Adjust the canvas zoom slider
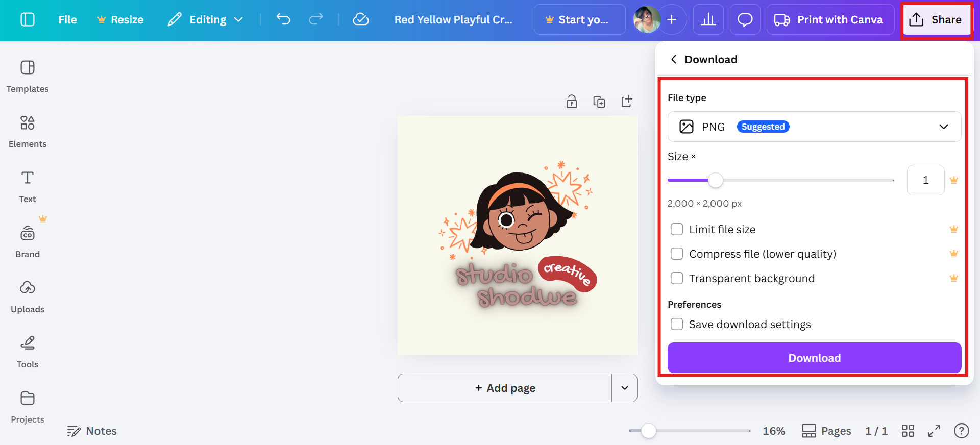This screenshot has height=445, width=980. 648,431
